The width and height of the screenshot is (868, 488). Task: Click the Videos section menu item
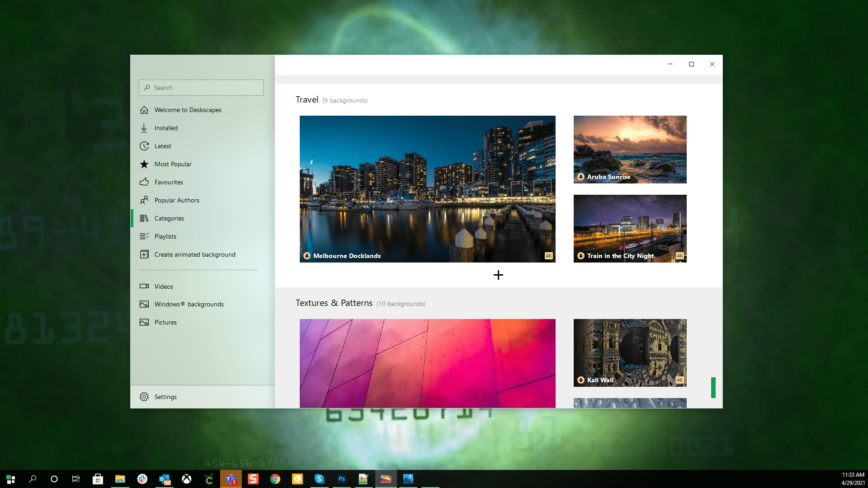[x=164, y=286]
